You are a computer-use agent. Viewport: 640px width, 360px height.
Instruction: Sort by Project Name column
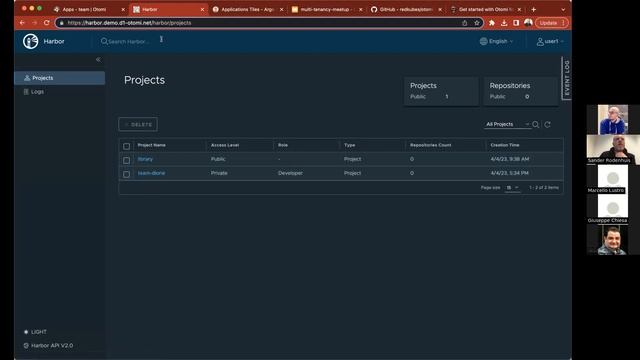151,145
